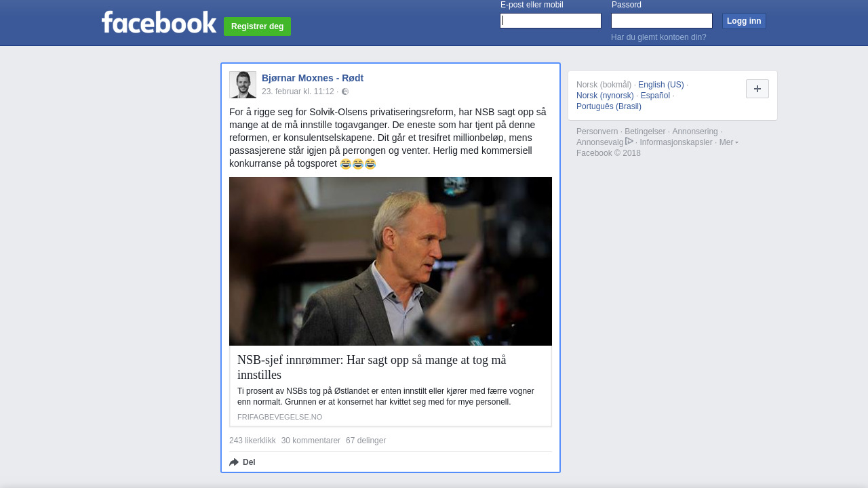This screenshot has width=868, height=488.
Task: Open the post timestamp 23. februar link
Action: [x=298, y=91]
